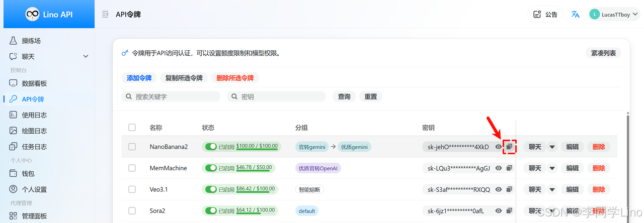Click the 绘图日志 image icon
The width and height of the screenshot is (644, 223).
click(14, 131)
